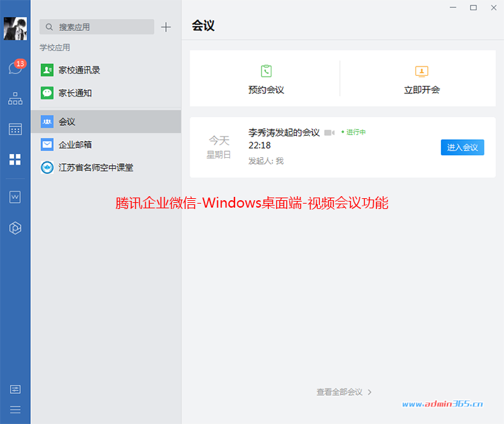Click the plus add-application button
The image size is (504, 424).
click(166, 27)
